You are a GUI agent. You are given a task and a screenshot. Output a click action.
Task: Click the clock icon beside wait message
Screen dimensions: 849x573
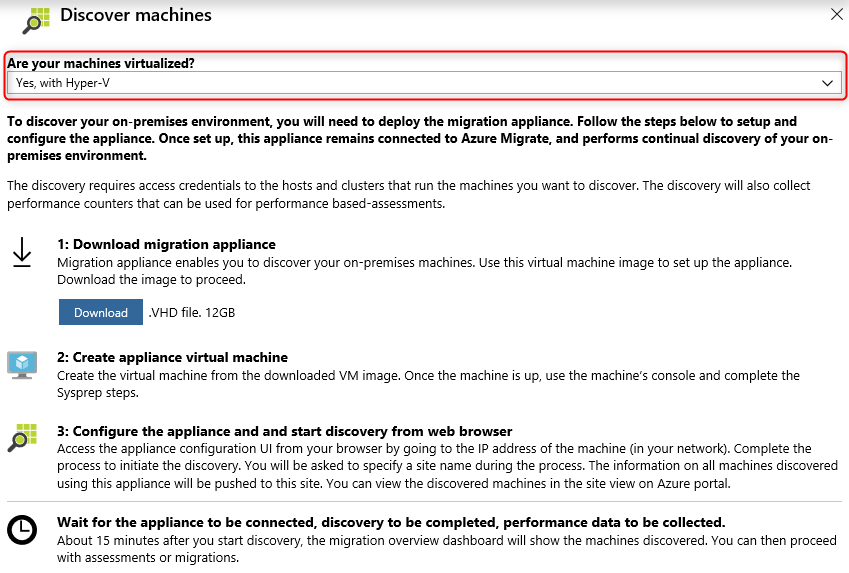(x=22, y=529)
